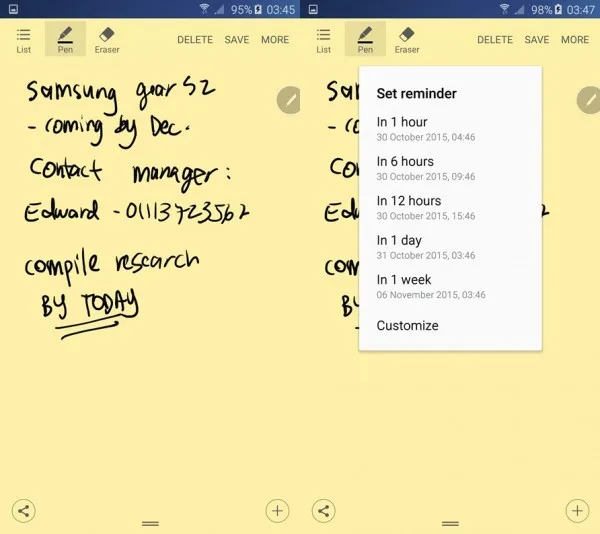Image resolution: width=600 pixels, height=534 pixels.
Task: Tap the 'Set reminder' dialog title
Action: 416,94
